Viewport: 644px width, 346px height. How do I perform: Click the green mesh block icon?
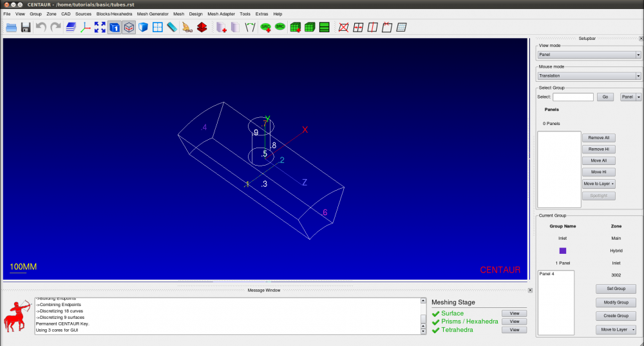pyautogui.click(x=310, y=28)
